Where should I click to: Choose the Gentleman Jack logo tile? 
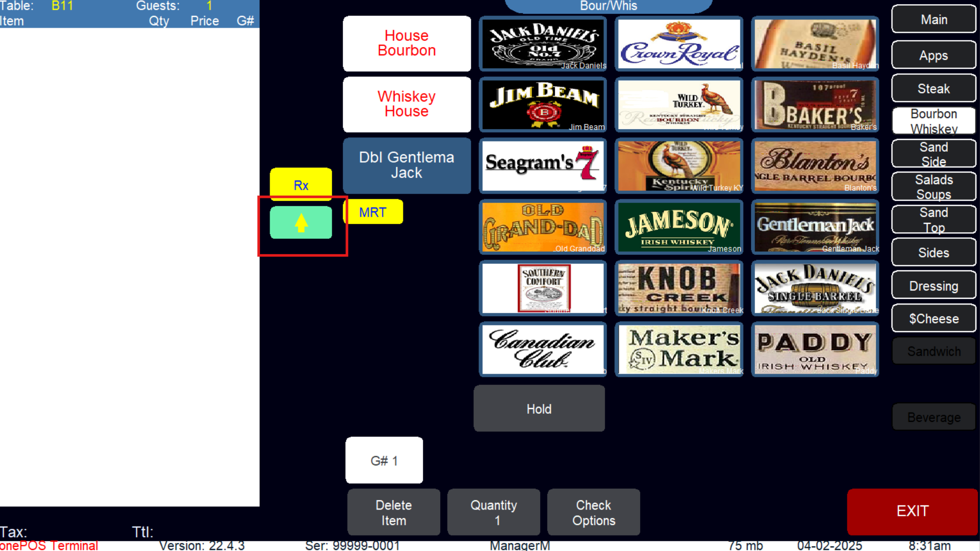point(815,227)
